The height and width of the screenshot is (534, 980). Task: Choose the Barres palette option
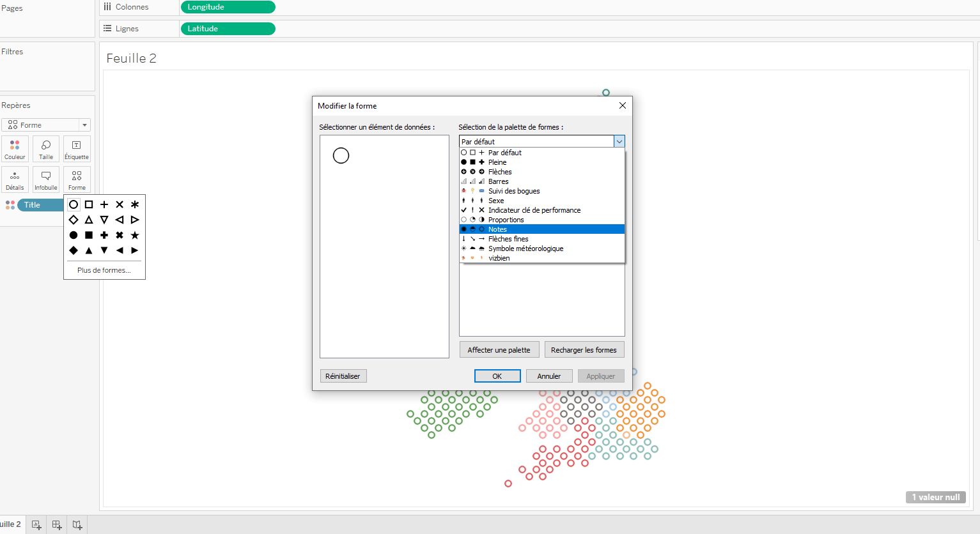click(x=542, y=181)
